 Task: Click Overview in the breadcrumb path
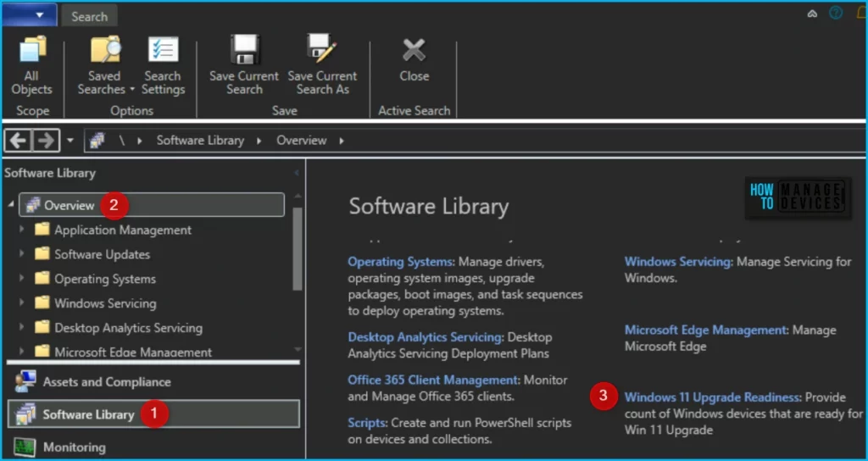point(301,141)
